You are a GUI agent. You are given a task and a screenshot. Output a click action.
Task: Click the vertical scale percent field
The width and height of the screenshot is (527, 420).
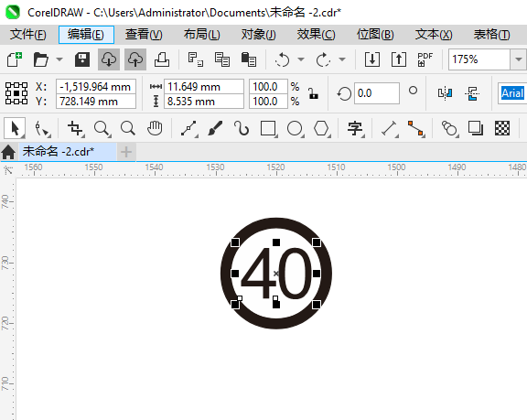tap(268, 102)
